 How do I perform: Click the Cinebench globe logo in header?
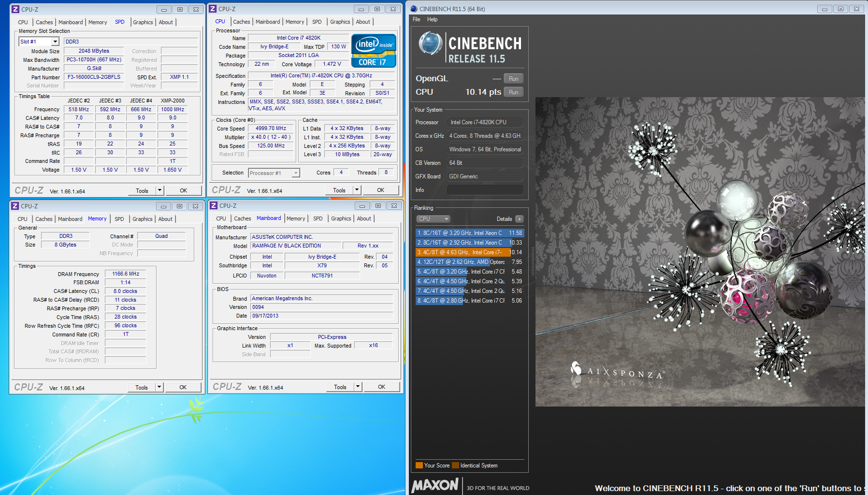click(x=430, y=44)
